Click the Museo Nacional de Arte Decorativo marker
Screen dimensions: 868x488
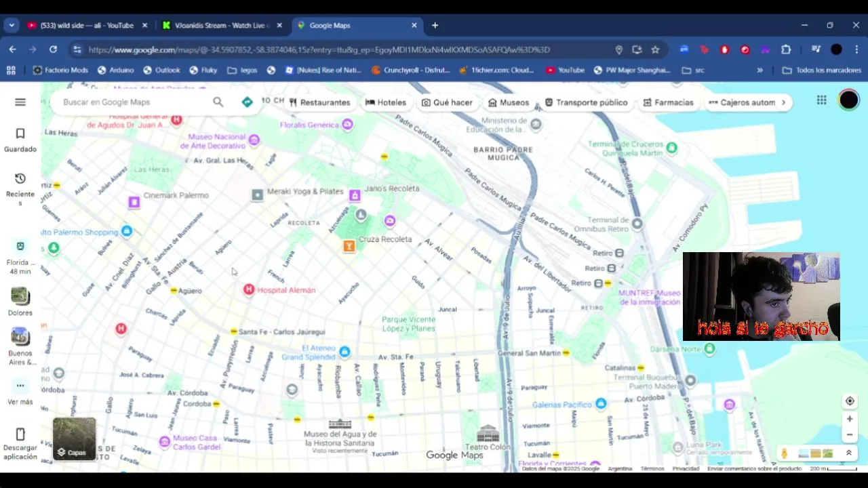[254, 140]
